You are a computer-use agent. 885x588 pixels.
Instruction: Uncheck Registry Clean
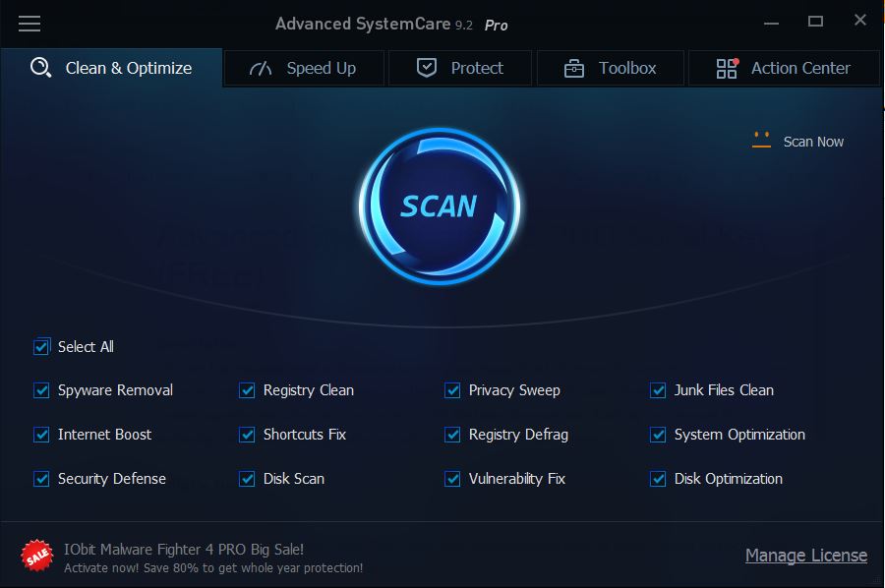coord(247,390)
